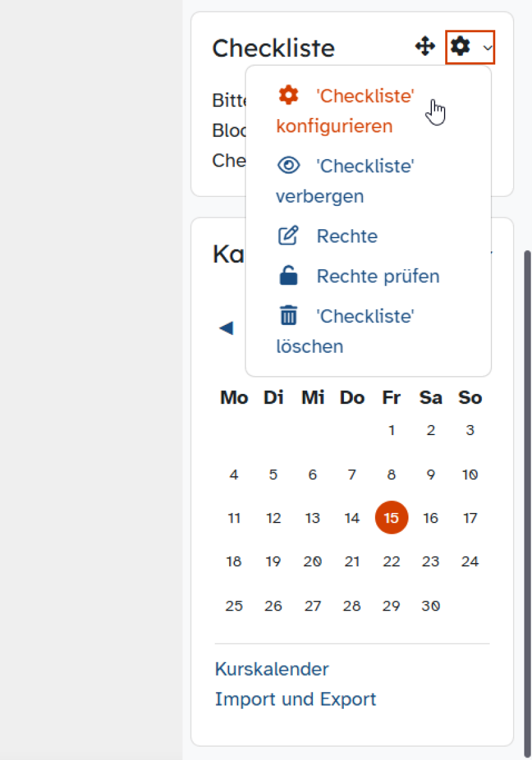Select calendar day 1
Screen dimensions: 532x760
[x=391, y=431]
